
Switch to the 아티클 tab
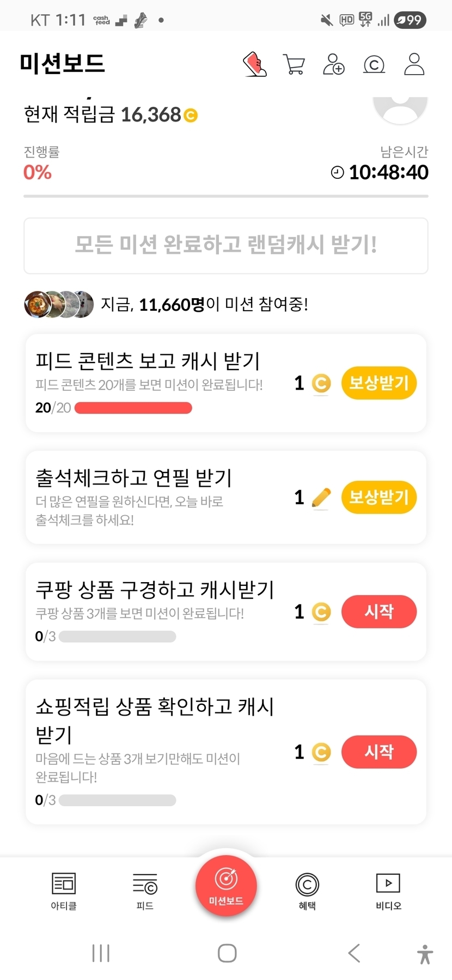coord(64,890)
